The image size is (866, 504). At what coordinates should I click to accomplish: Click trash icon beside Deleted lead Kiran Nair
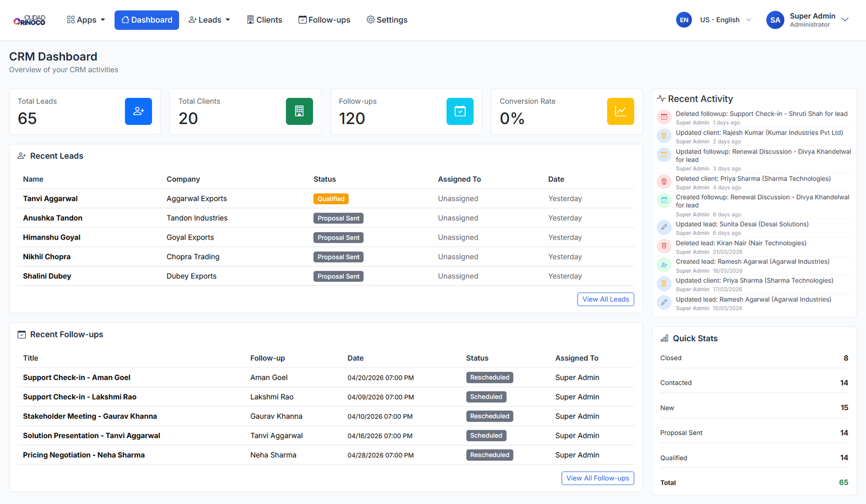[664, 246]
